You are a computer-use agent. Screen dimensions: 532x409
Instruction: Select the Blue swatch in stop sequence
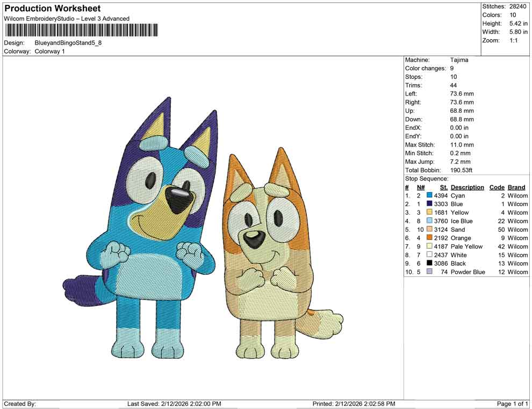coord(428,204)
